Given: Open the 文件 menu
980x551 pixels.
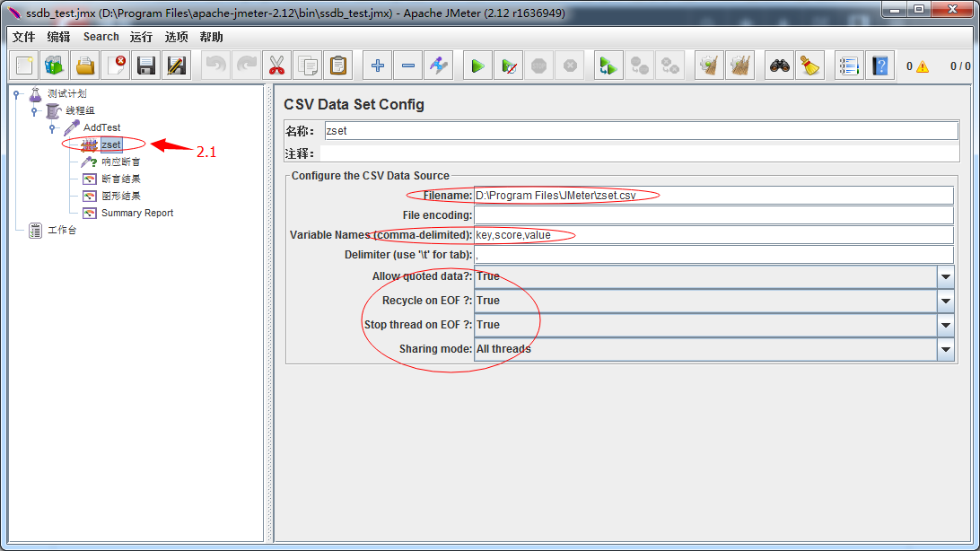Looking at the screenshot, I should pyautogui.click(x=23, y=37).
